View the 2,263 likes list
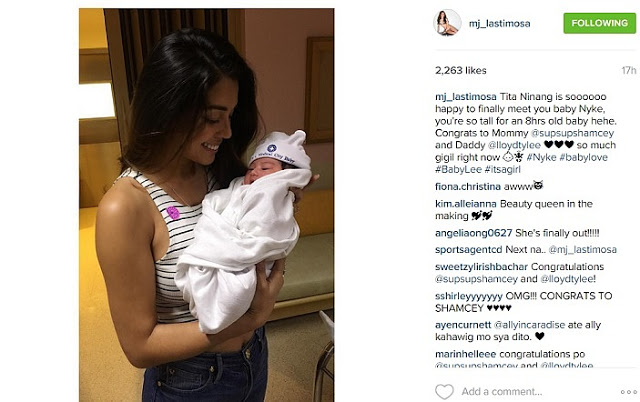Image resolution: width=640 pixels, height=402 pixels. coord(460,71)
